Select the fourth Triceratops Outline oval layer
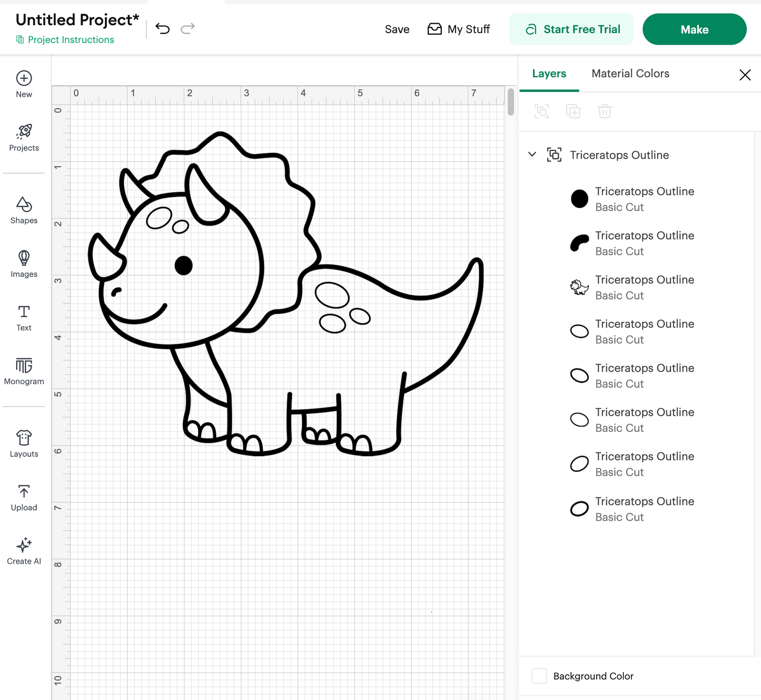This screenshot has height=700, width=761. click(579, 332)
